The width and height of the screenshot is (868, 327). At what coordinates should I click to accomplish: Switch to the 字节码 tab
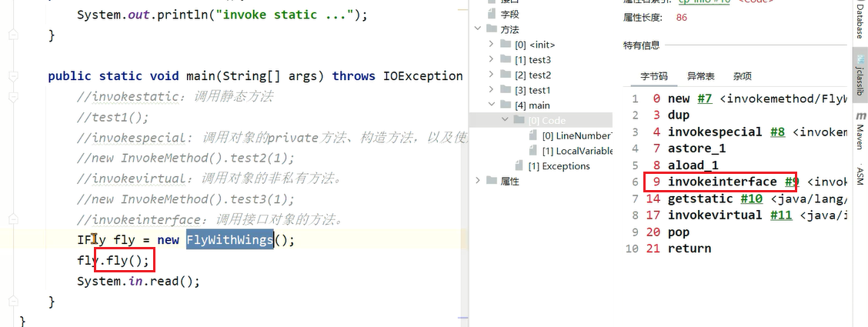click(x=654, y=76)
